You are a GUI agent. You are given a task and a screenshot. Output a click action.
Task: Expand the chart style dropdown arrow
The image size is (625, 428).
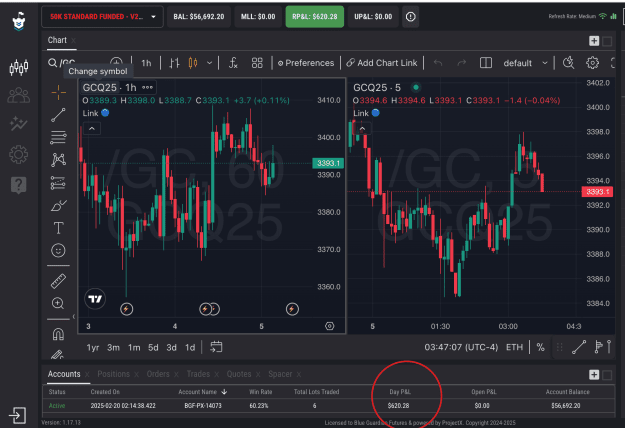tap(209, 63)
